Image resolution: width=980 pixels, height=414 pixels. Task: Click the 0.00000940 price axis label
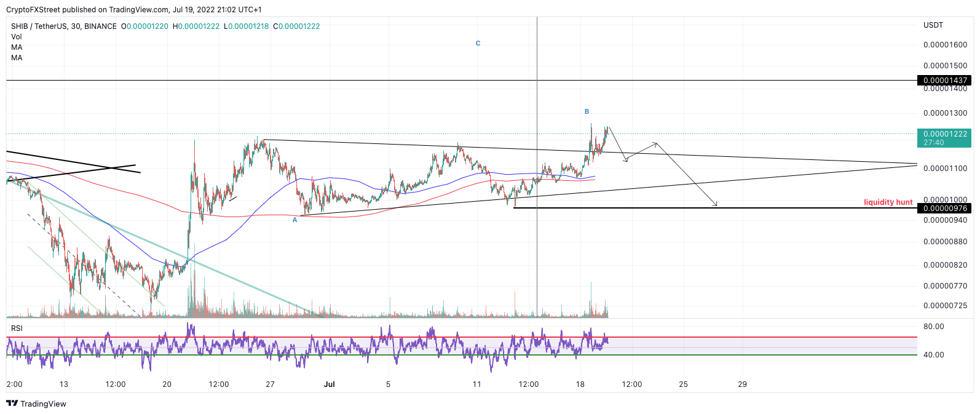945,220
